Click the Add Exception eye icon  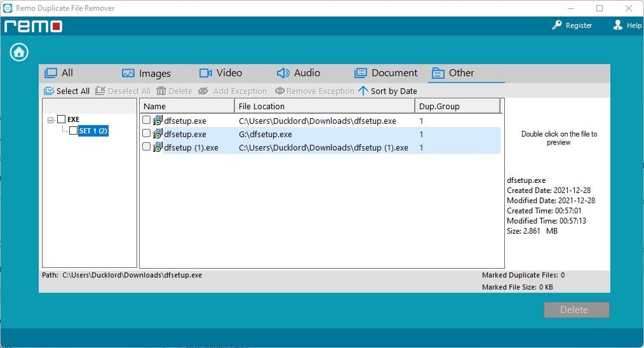click(203, 91)
